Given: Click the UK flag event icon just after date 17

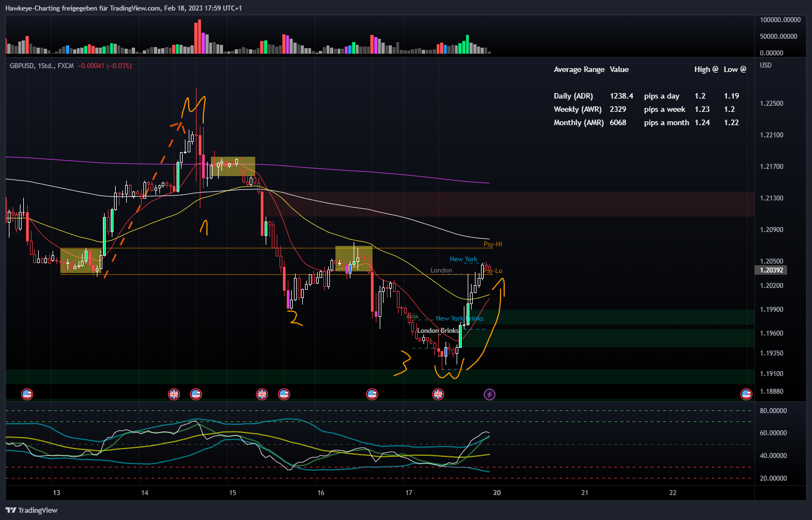Looking at the screenshot, I should (x=438, y=394).
